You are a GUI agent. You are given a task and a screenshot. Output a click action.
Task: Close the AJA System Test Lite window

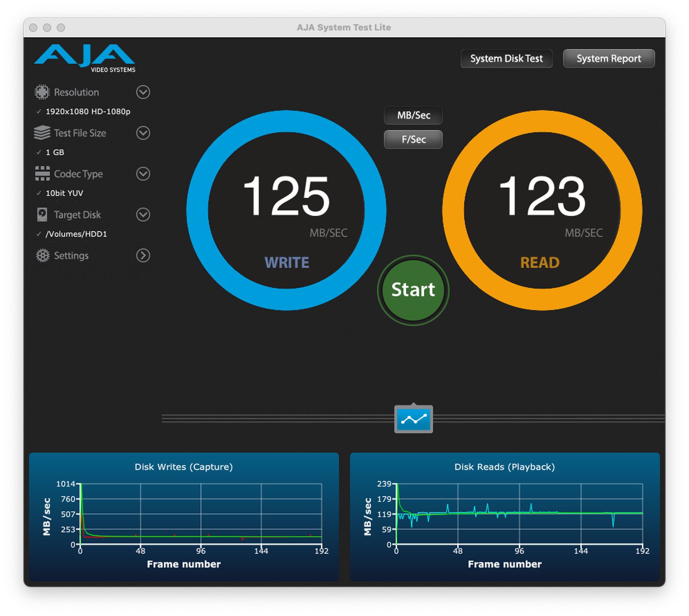click(33, 28)
